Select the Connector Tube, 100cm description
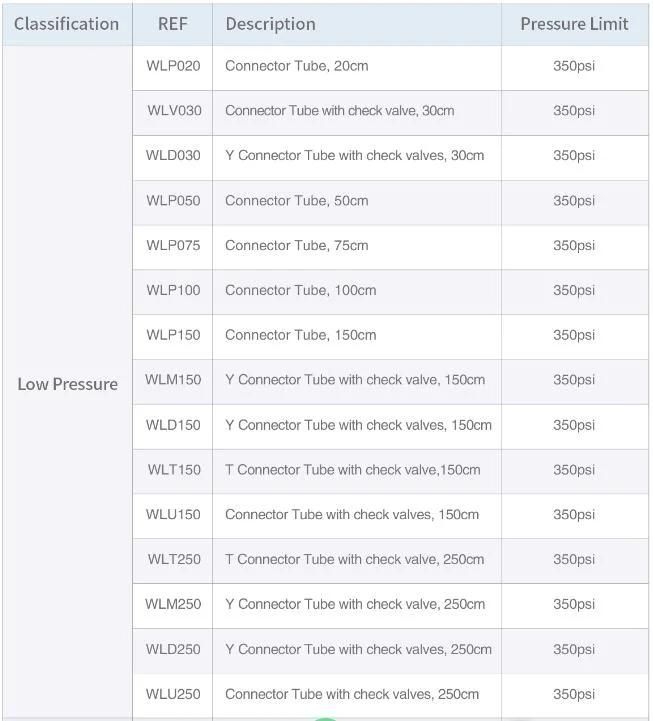Screen dimensions: 653x721 pyautogui.click(x=300, y=290)
